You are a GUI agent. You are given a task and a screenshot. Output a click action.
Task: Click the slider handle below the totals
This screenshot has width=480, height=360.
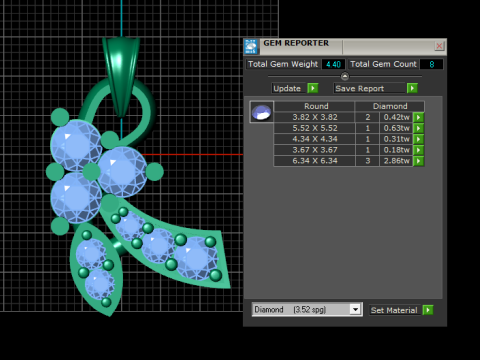click(345, 76)
